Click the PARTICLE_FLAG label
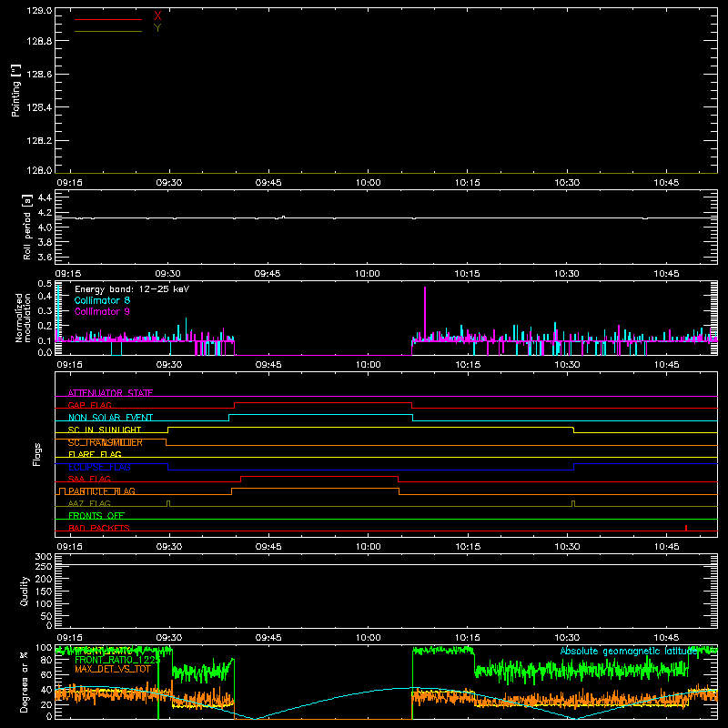Screen dimensions: 728x728 pos(102,491)
